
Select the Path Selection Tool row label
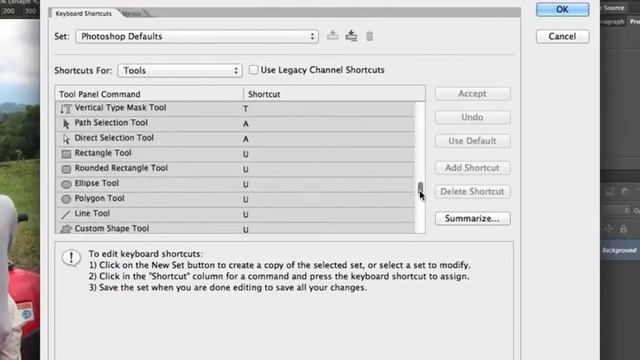111,123
